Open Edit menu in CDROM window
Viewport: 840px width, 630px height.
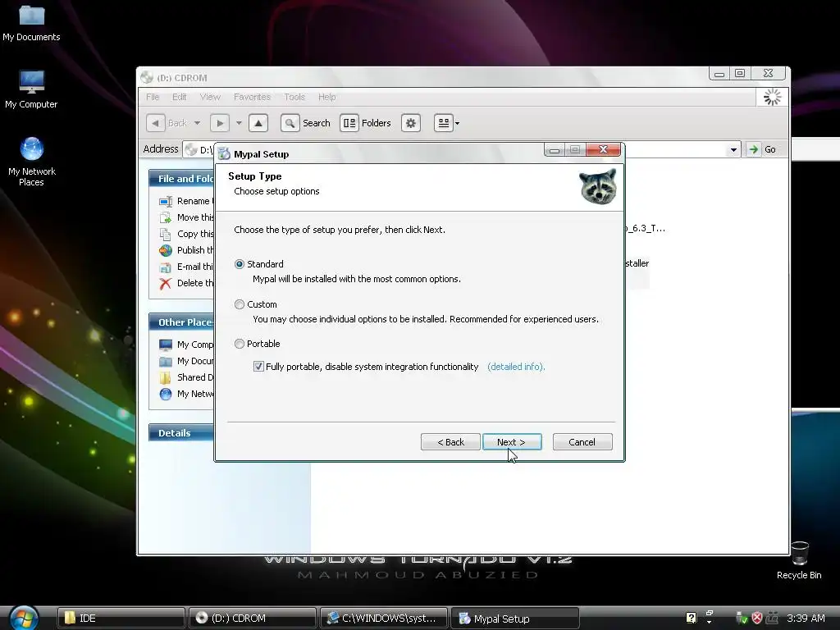(180, 97)
